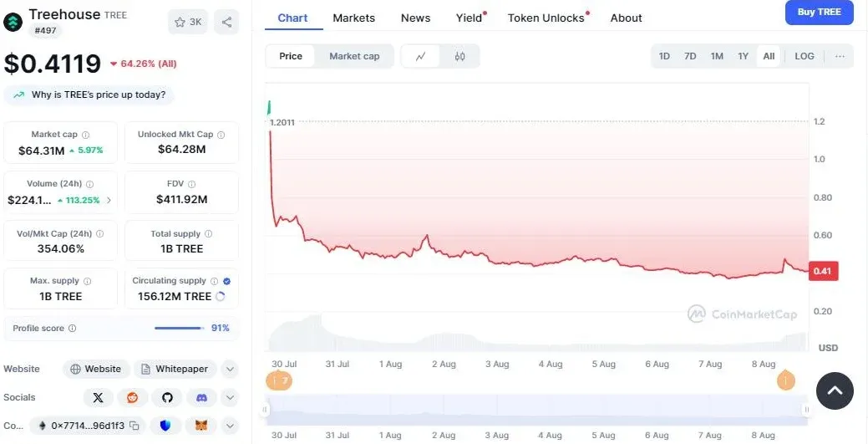Open the Max. supply info icon
Image resolution: width=868 pixels, height=444 pixels.
[87, 281]
